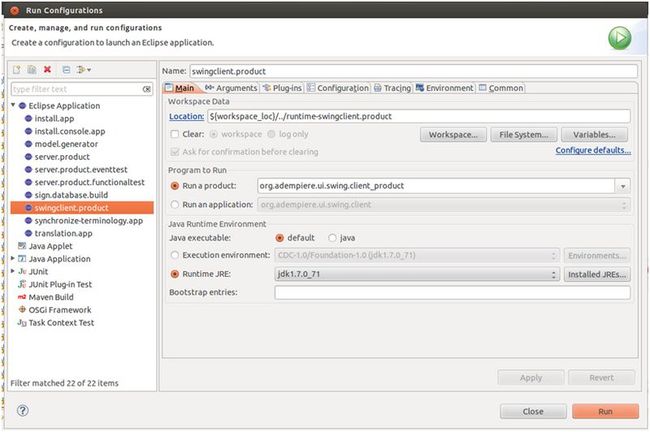Choose java executable radio option

pos(332,238)
